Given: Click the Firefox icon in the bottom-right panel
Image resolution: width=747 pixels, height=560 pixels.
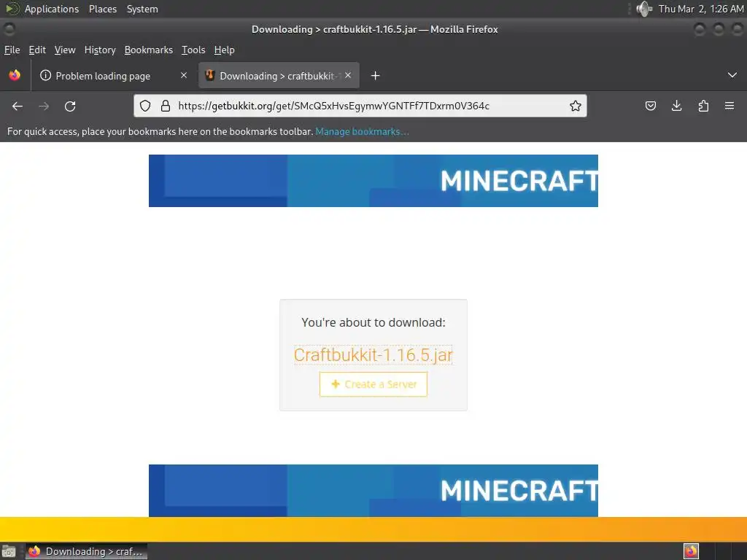Looking at the screenshot, I should tap(691, 551).
